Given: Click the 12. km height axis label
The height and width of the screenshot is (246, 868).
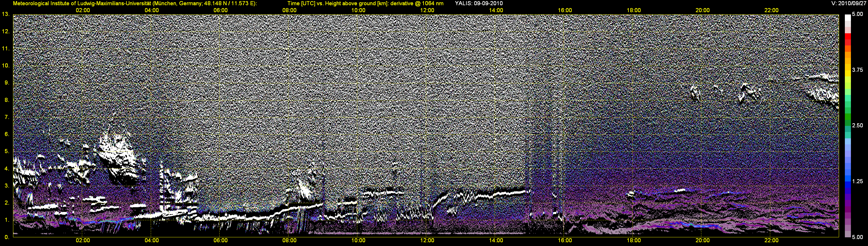Looking at the screenshot, I should pos(6,31).
